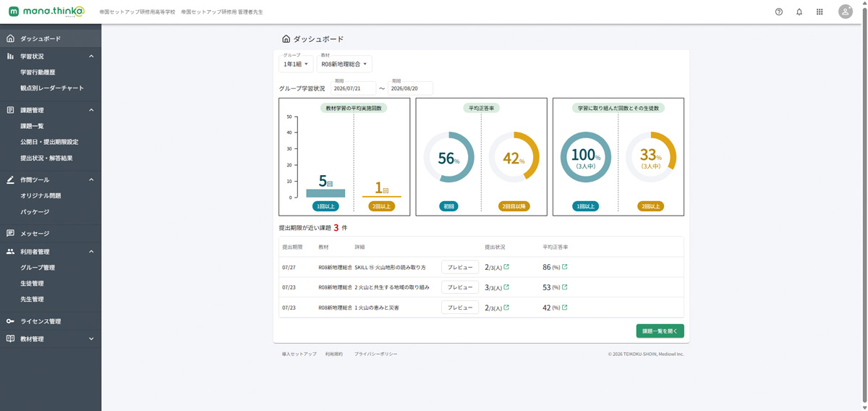
Task: Open submission status link icon for 3/3 row
Action: [506, 287]
